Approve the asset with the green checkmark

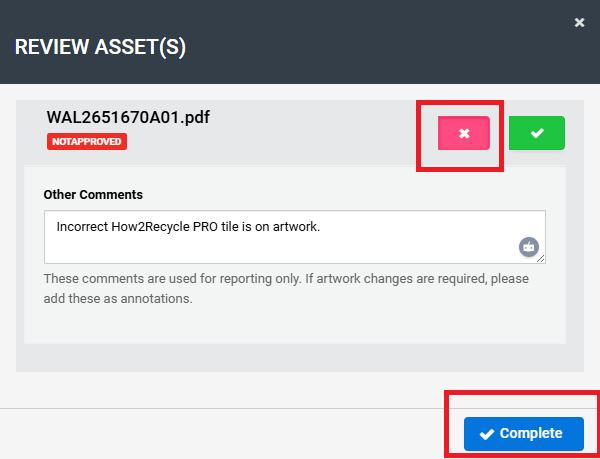point(536,133)
